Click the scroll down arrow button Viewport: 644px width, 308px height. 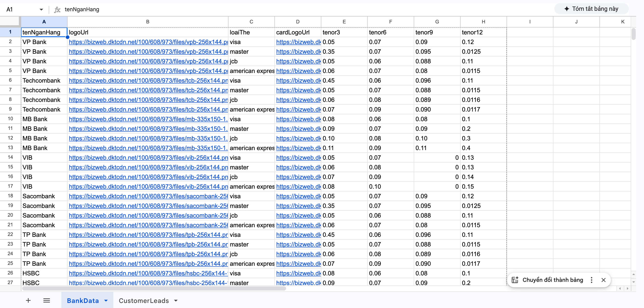(x=633, y=282)
